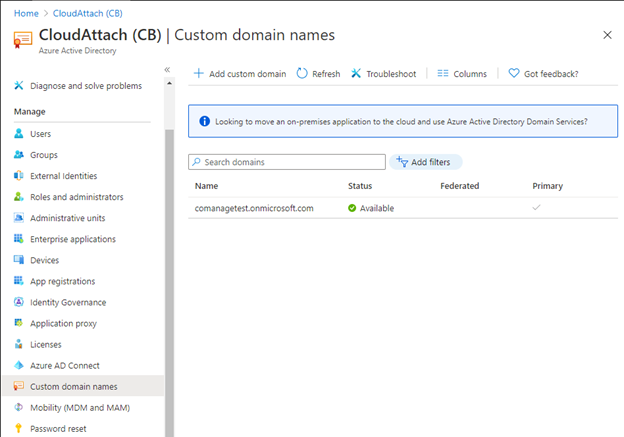This screenshot has height=437, width=624.
Task: Close the Custom domain names blade
Action: (x=607, y=35)
